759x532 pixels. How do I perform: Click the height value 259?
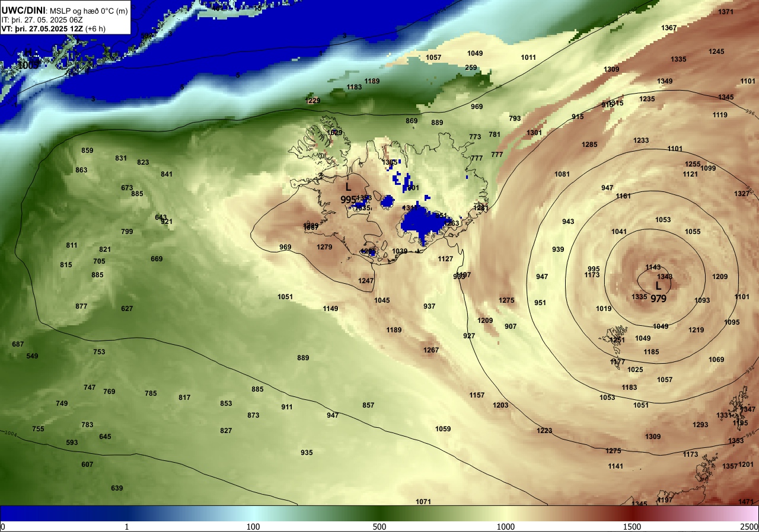(x=471, y=68)
